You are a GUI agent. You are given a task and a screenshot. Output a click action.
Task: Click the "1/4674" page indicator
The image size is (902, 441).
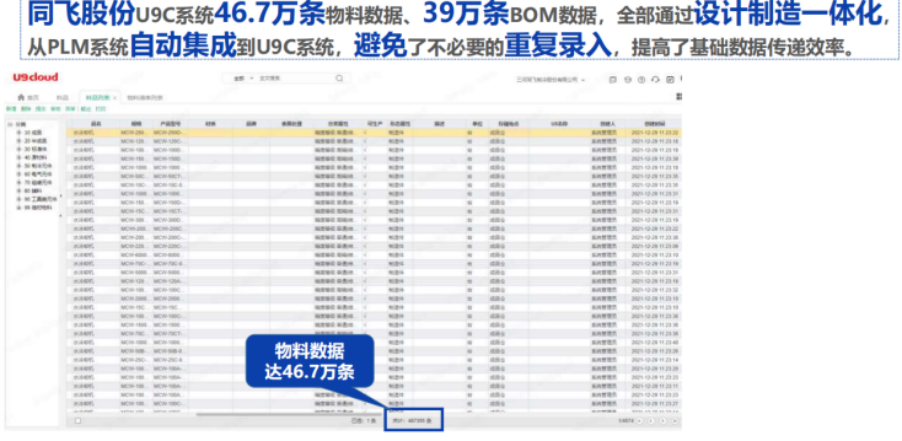click(x=625, y=421)
